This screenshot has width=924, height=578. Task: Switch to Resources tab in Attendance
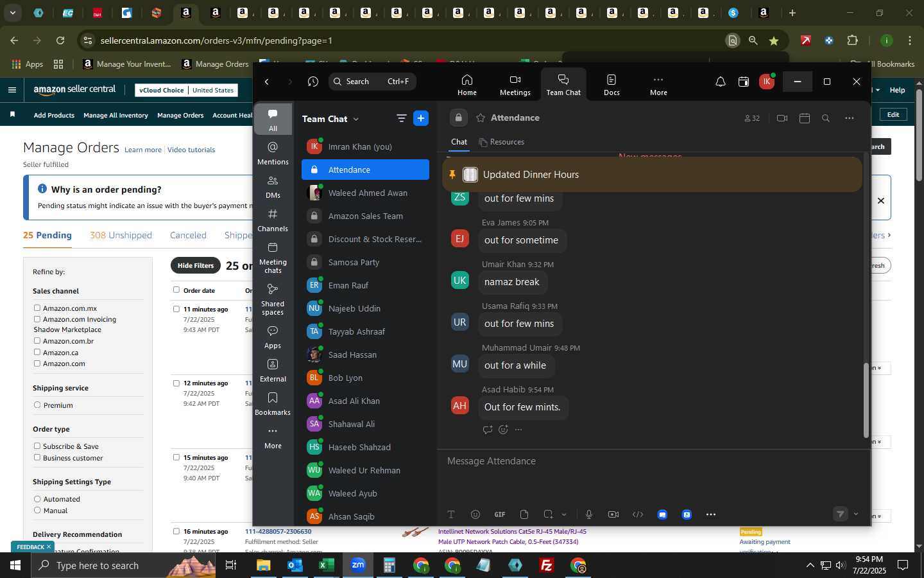tap(502, 142)
